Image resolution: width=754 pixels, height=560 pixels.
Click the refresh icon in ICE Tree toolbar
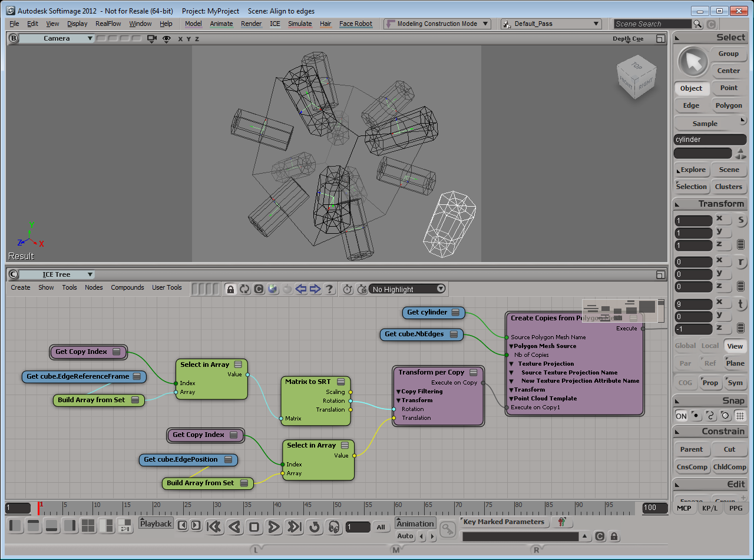244,289
